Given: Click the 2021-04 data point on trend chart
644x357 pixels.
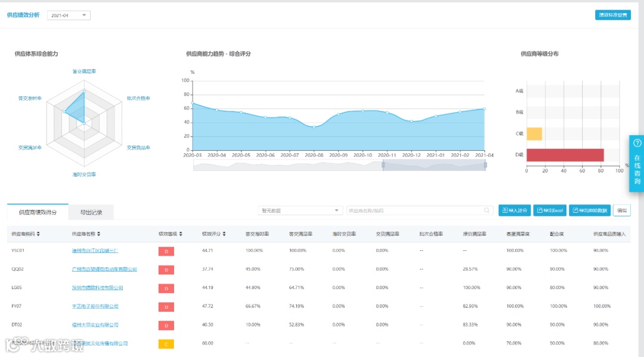Looking at the screenshot, I should pos(485,108).
